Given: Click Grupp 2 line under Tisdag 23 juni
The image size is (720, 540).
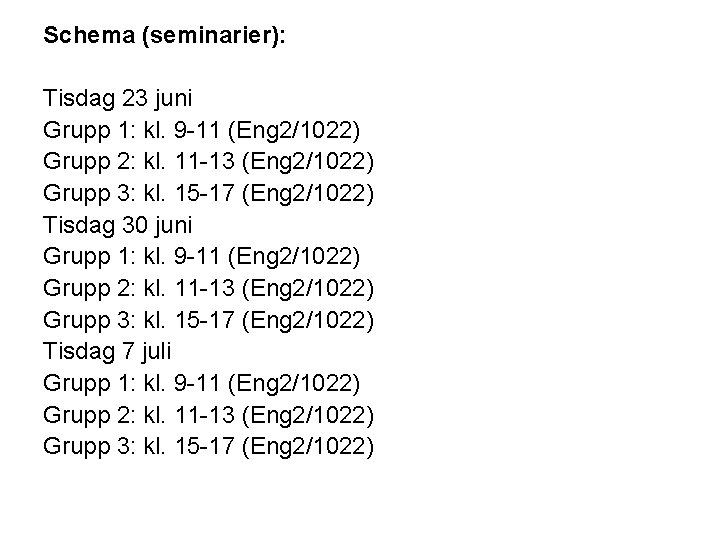Looking at the screenshot, I should pyautogui.click(x=208, y=162).
